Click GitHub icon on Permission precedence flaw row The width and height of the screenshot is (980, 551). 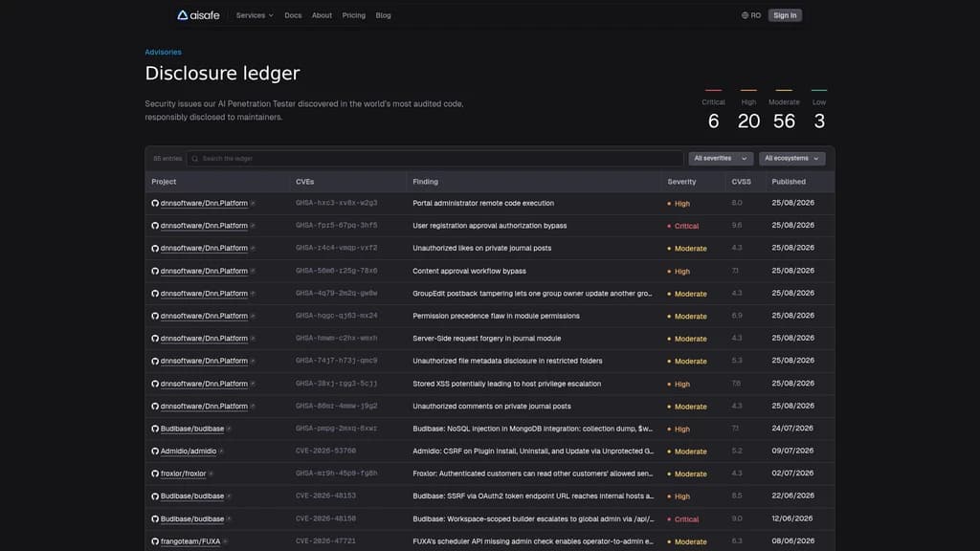(155, 316)
